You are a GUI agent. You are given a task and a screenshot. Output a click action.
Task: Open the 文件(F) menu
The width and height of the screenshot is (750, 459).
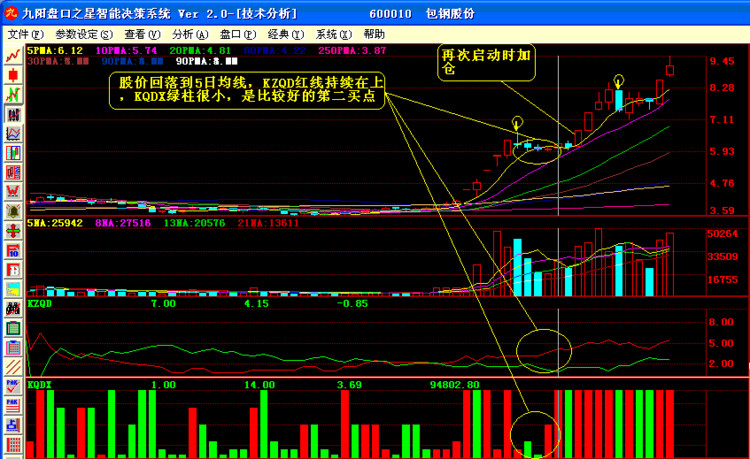click(x=25, y=34)
